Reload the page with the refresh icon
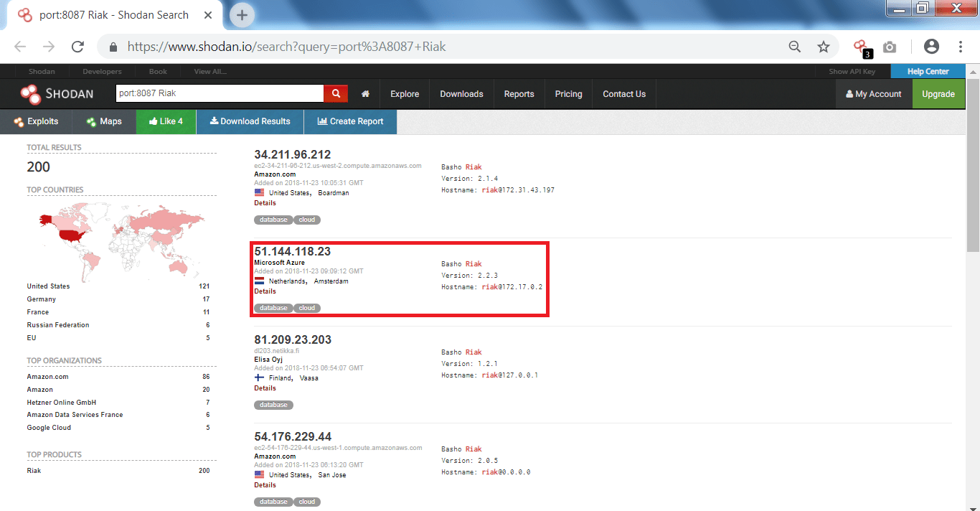980x511 pixels. 77,47
